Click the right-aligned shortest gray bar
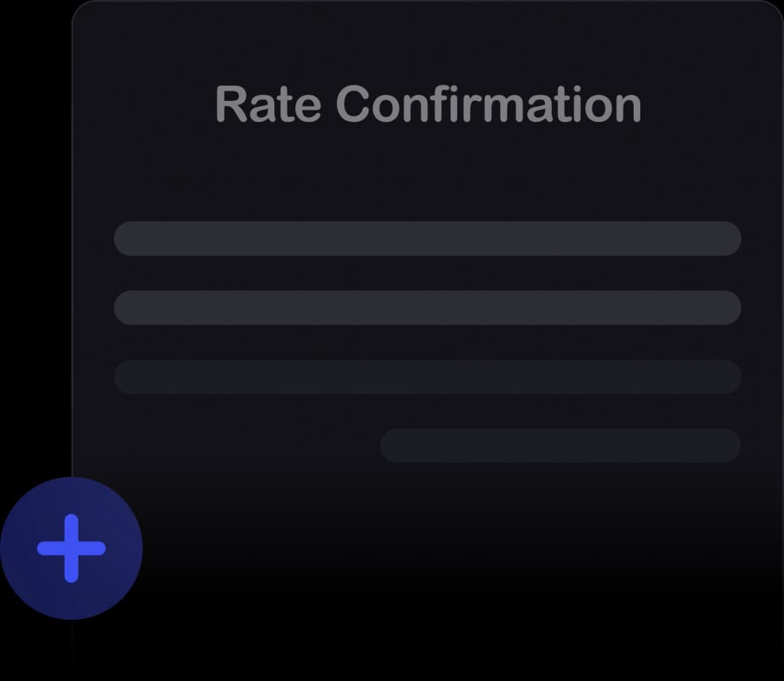Viewport: 784px width, 681px height. pos(560,445)
